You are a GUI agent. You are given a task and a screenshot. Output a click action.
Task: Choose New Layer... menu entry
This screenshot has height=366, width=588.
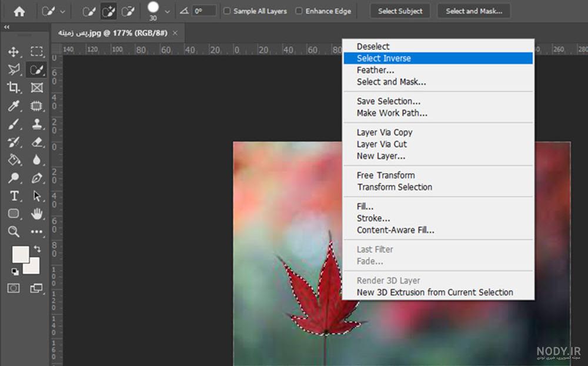coord(438,156)
